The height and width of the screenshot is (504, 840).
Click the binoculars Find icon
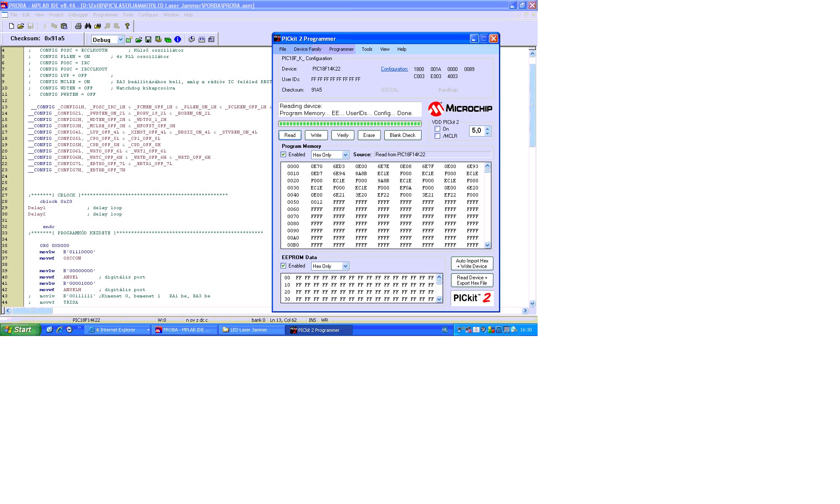88,26
